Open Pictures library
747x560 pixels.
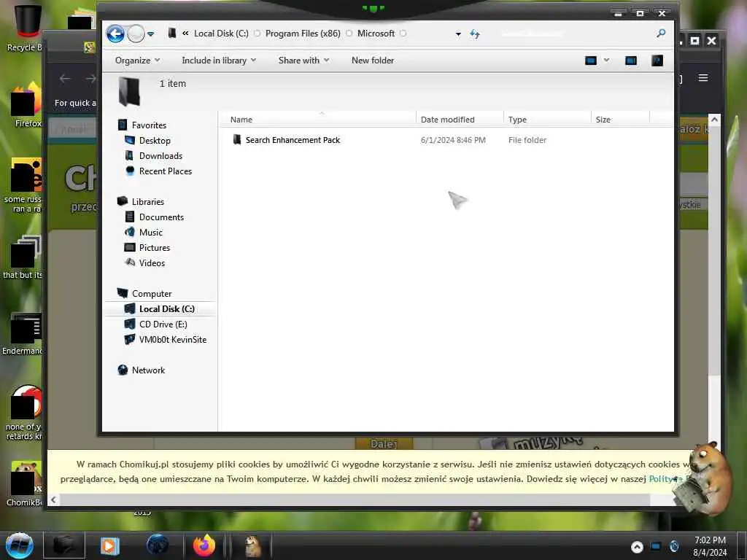pyautogui.click(x=155, y=248)
